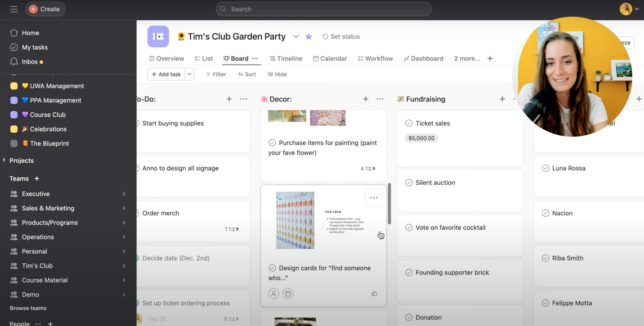Switch to the Timeline tab
Viewport: 644px width, 326px height.
(286, 58)
